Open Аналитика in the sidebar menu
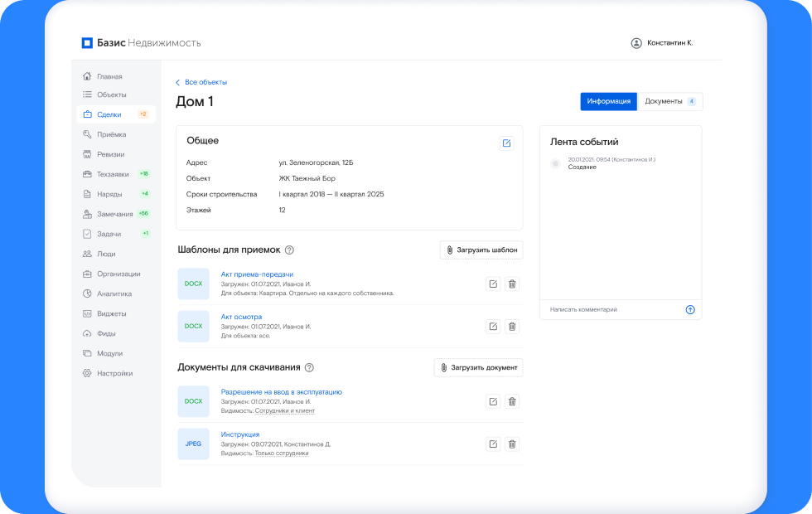This screenshot has width=812, height=514. coord(116,293)
